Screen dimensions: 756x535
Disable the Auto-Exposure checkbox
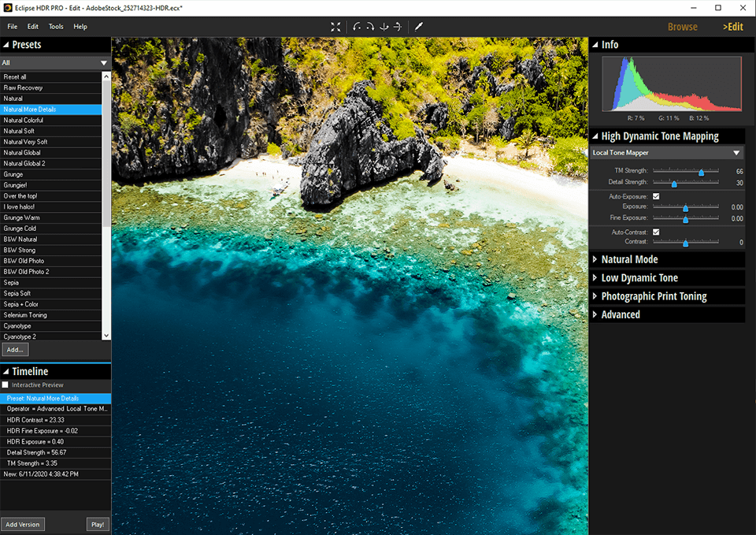[656, 196]
